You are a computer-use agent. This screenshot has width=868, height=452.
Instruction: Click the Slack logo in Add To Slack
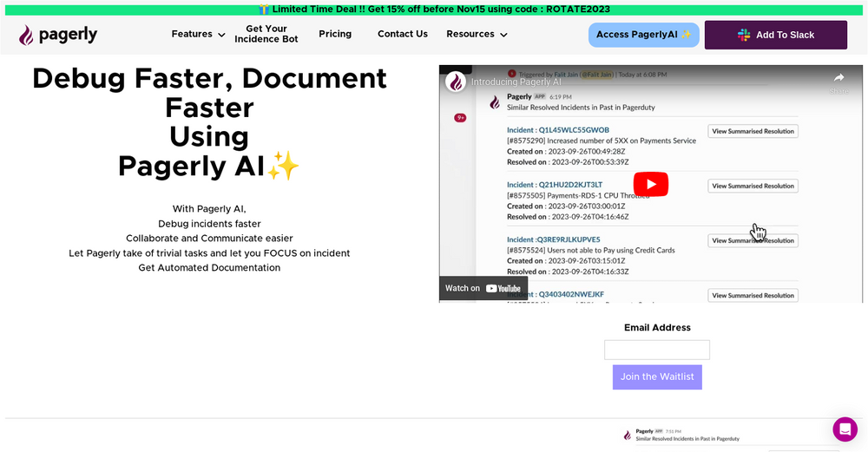[x=744, y=35]
